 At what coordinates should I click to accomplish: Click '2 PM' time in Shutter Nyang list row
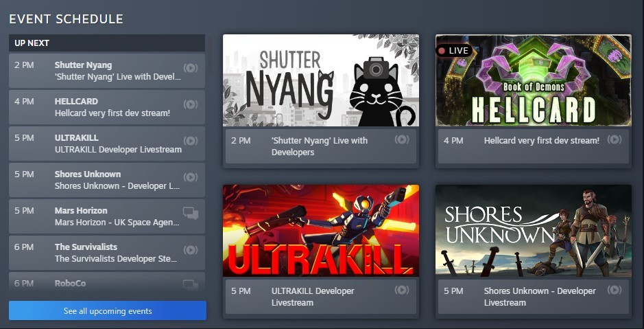24,65
